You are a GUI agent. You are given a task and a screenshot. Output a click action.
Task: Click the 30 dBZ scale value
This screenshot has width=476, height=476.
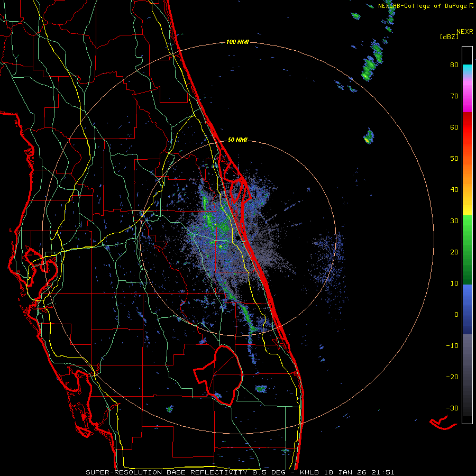click(454, 221)
